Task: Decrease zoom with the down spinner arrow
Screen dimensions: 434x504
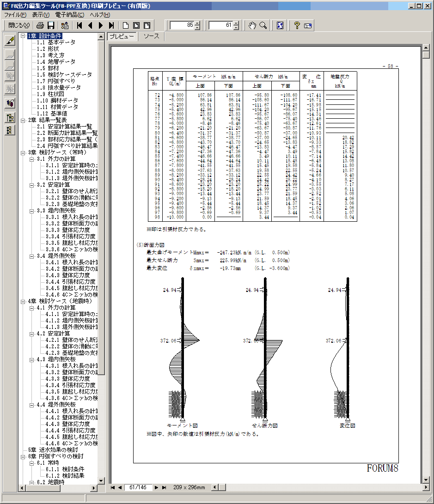Action: (x=197, y=28)
